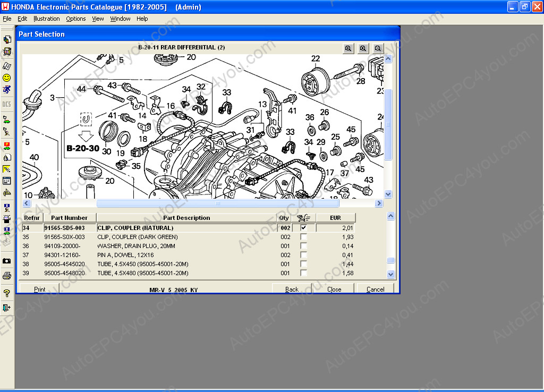Click the illustration horizontal scrollbar thumb

pos(217,203)
